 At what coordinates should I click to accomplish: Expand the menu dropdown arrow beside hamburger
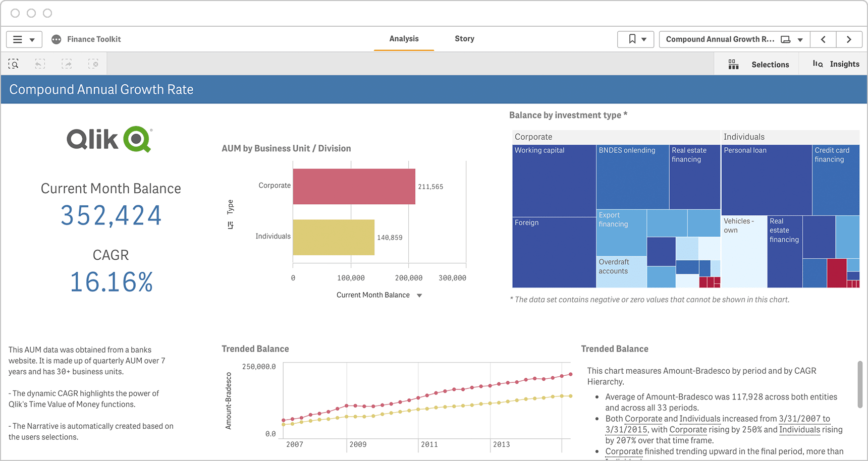pos(32,40)
